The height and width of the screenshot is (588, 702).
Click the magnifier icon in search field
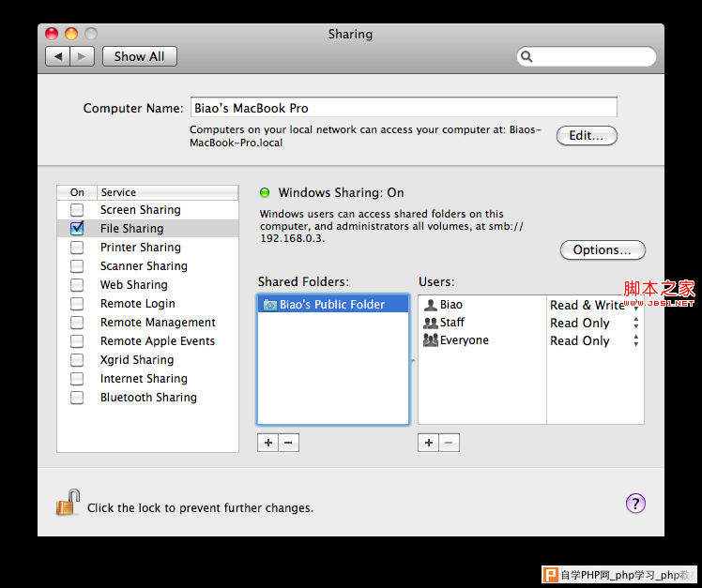pyautogui.click(x=526, y=56)
